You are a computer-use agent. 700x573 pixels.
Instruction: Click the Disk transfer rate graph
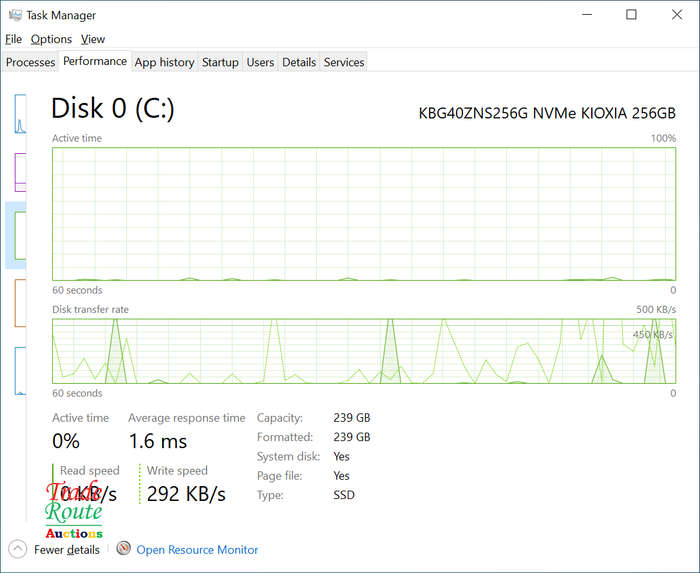[x=364, y=351]
